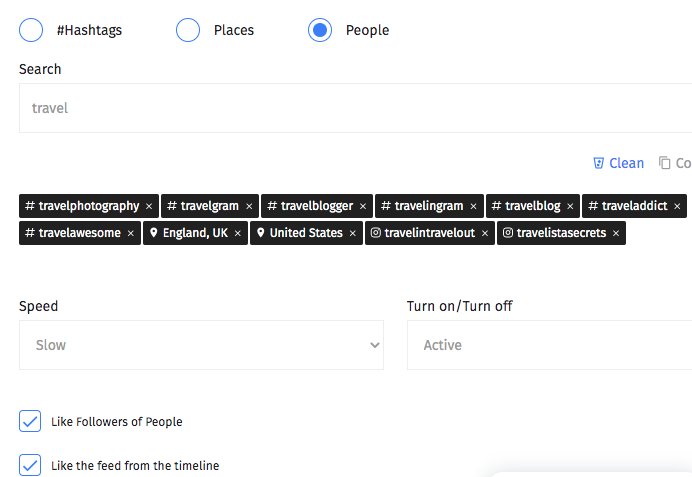692x477 pixels.
Task: Click the Clean broom icon
Action: coord(598,163)
